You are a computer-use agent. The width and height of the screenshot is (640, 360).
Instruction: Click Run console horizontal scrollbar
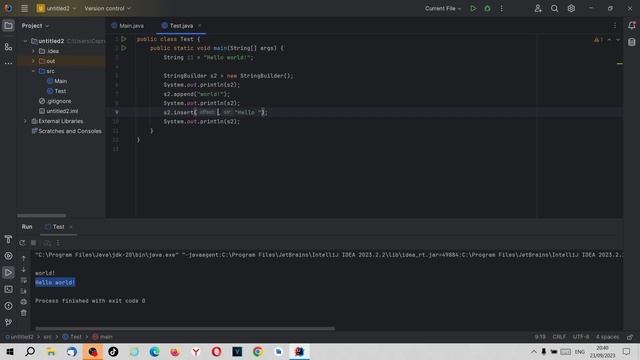pyautogui.click(x=185, y=329)
